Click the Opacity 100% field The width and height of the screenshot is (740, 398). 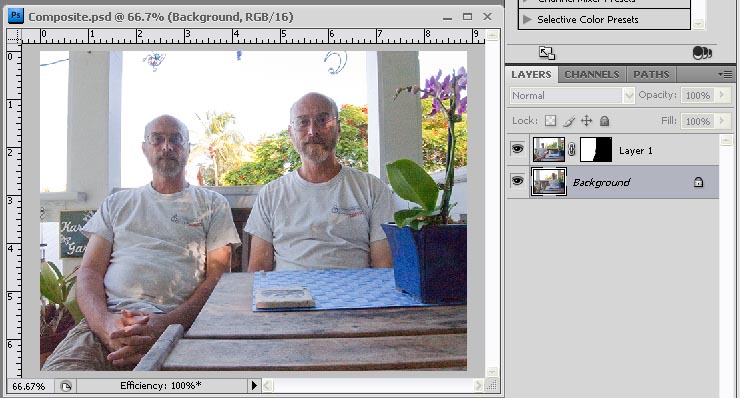pyautogui.click(x=698, y=95)
